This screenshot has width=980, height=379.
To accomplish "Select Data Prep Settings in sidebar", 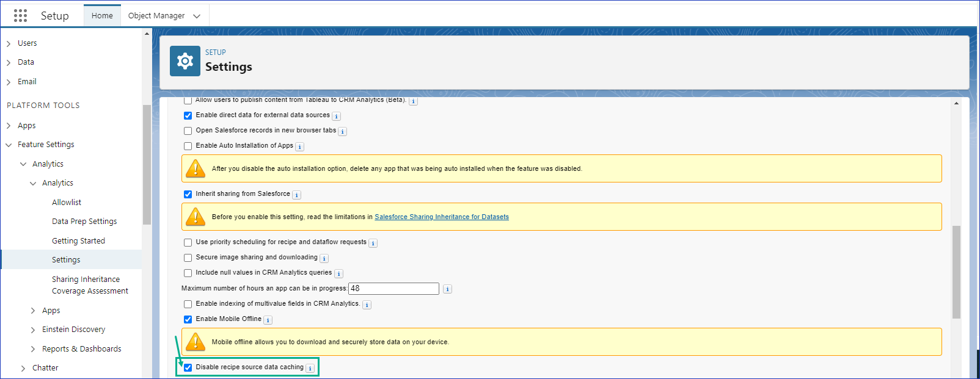I will click(84, 222).
